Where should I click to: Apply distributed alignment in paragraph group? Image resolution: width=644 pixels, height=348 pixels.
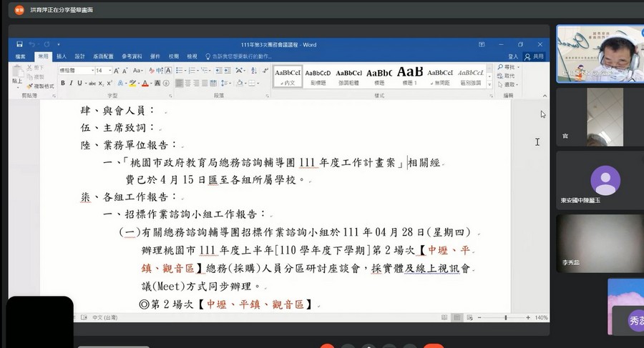point(213,84)
